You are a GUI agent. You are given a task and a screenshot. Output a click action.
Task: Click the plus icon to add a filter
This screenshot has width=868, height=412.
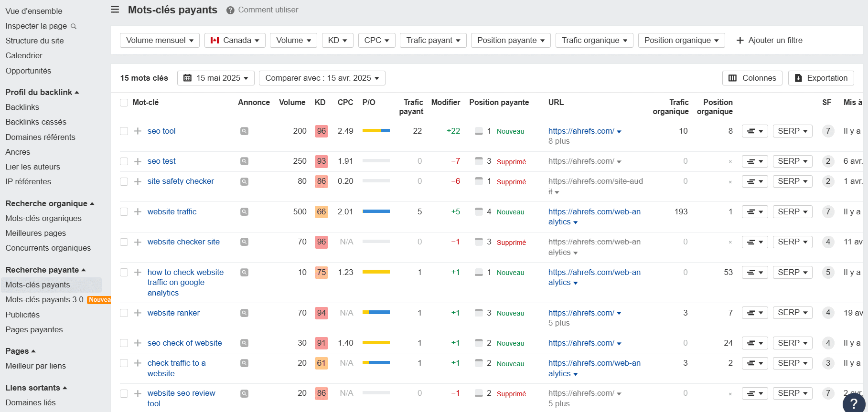tap(740, 41)
